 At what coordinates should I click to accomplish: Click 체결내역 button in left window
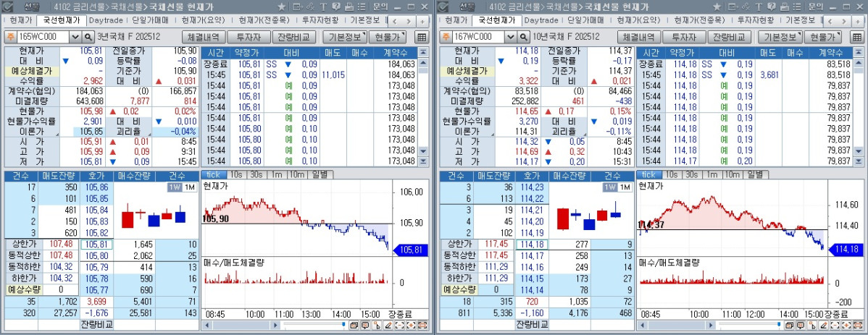203,37
